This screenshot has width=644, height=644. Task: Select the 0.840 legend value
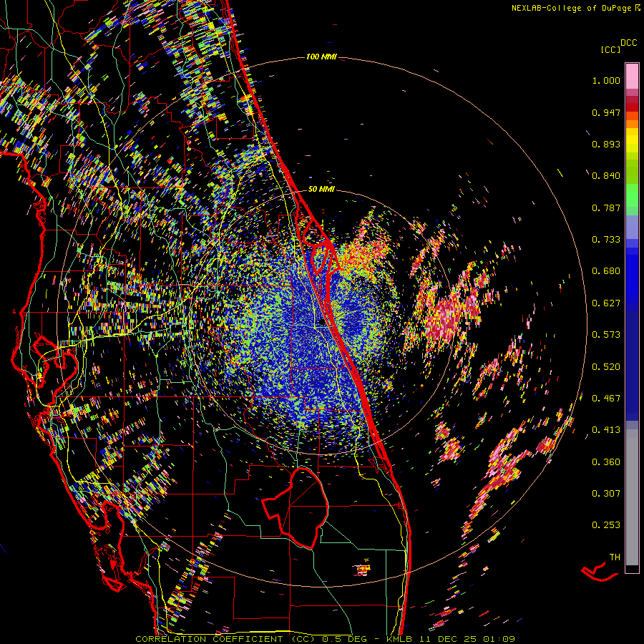click(606, 176)
